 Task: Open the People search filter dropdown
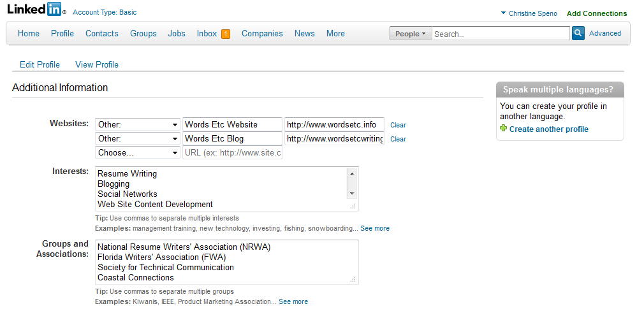[410, 34]
